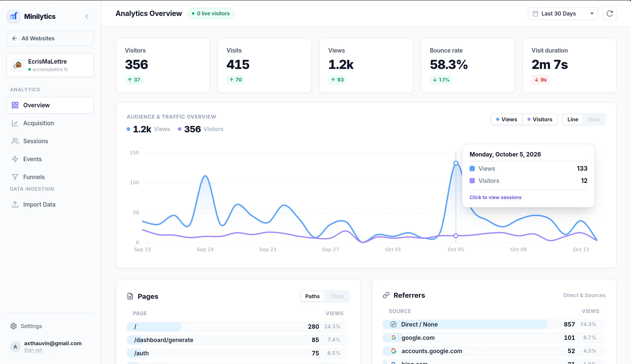Click the google.com Google icon
The height and width of the screenshot is (364, 631).
(x=393, y=337)
